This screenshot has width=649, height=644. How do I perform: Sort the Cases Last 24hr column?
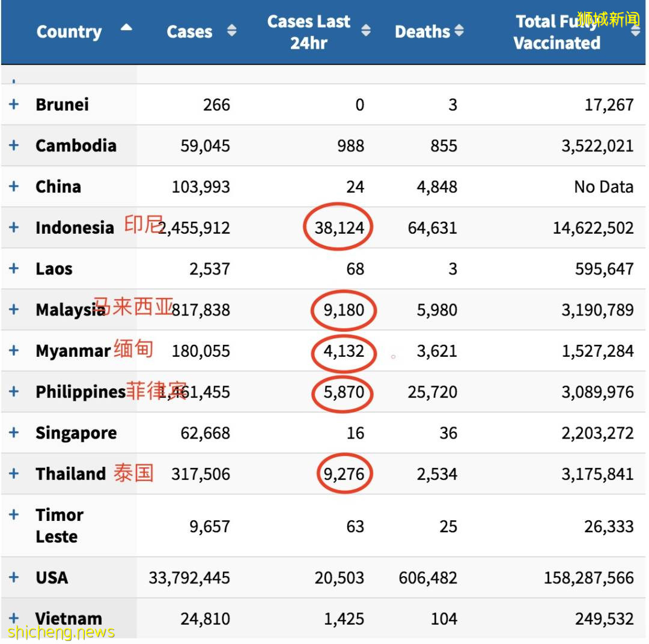366,31
